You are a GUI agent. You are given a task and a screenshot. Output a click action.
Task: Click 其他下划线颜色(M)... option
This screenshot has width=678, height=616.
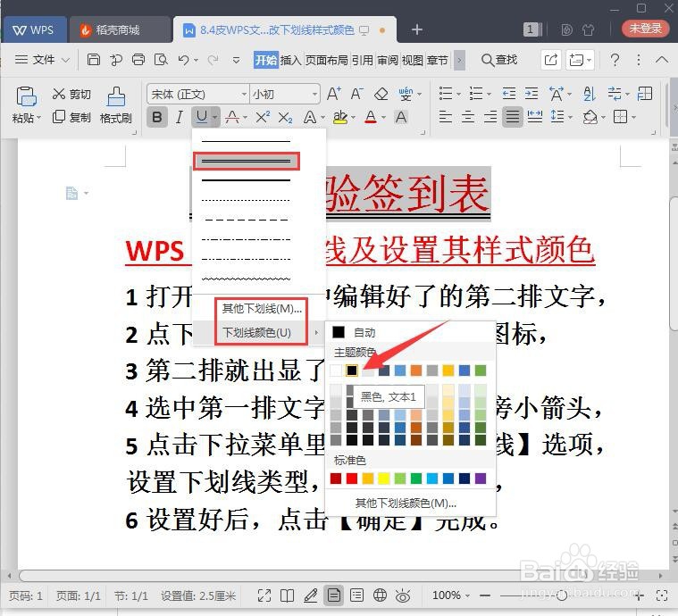(x=406, y=504)
